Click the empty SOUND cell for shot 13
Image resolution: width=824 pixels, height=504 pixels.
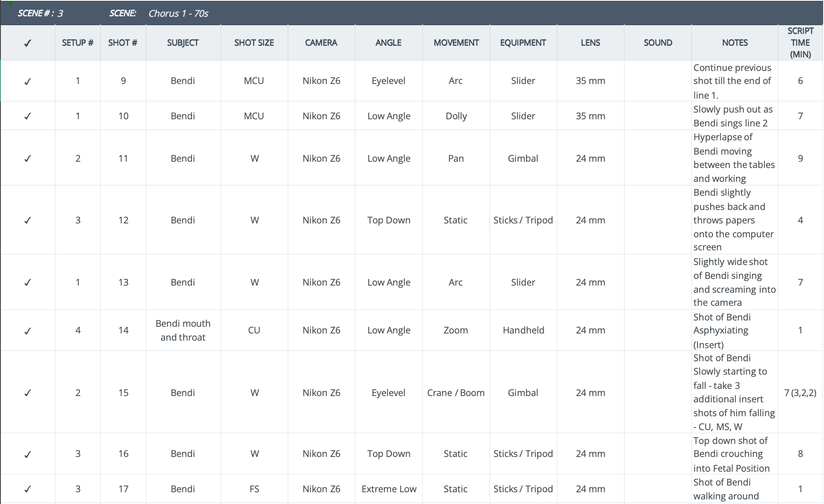click(x=658, y=282)
